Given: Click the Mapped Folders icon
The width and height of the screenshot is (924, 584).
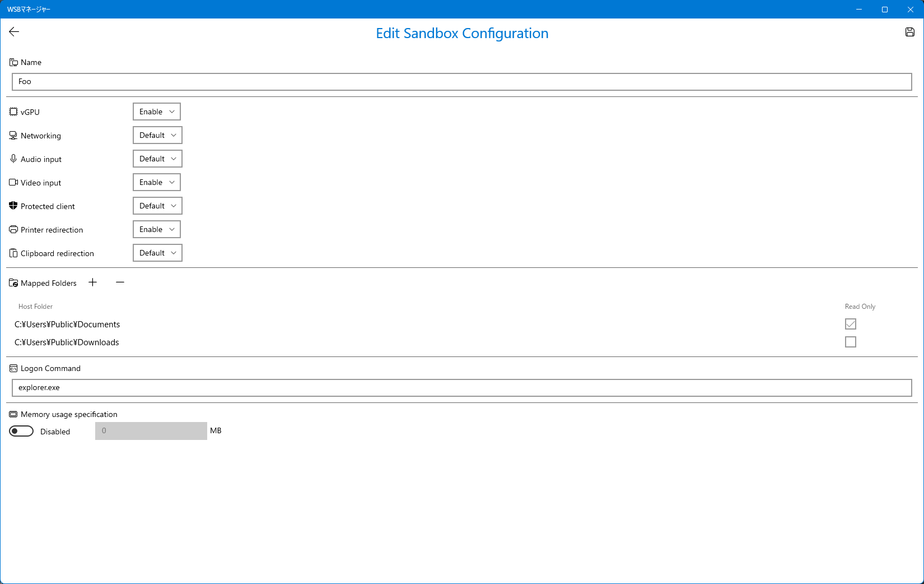Looking at the screenshot, I should tap(13, 283).
